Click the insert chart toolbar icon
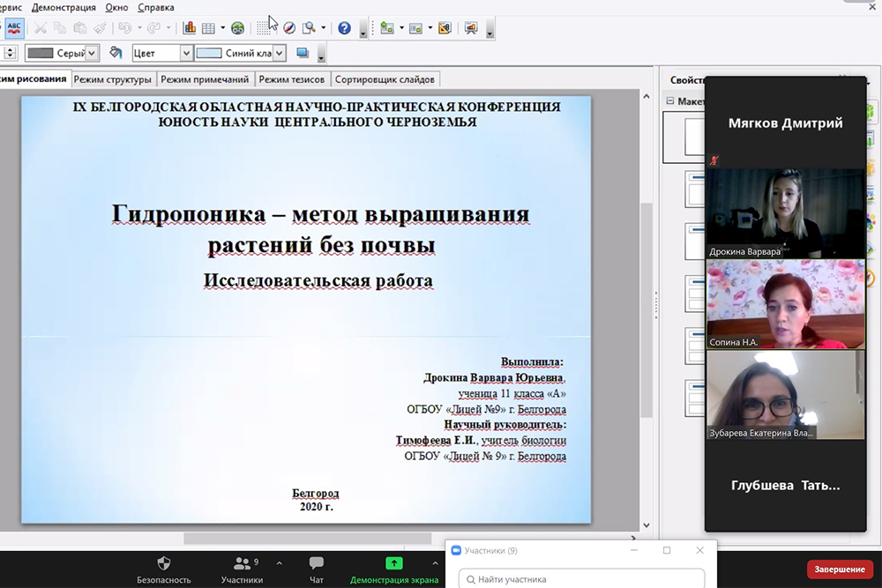This screenshot has width=882, height=588. [x=189, y=27]
